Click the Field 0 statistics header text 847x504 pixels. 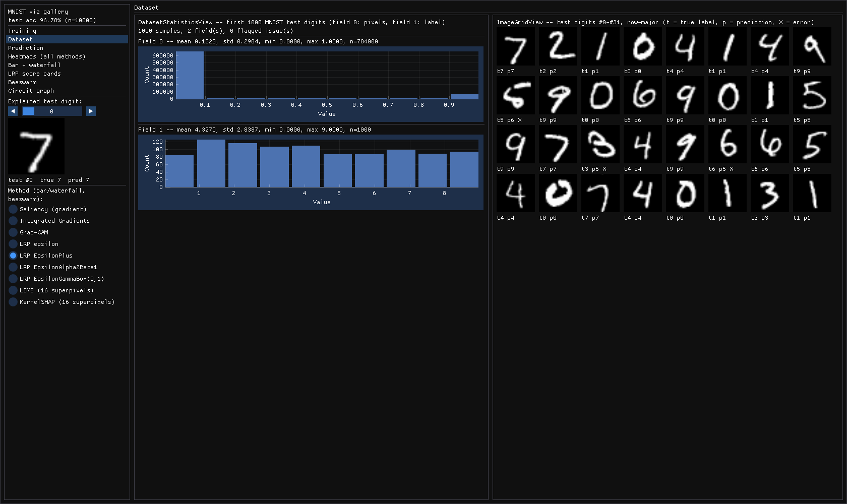[x=258, y=41]
